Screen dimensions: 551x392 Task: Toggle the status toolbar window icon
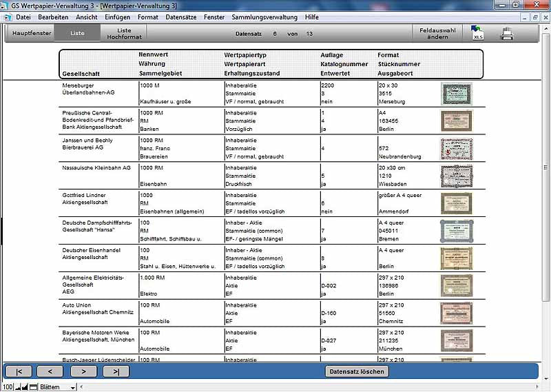point(33,387)
